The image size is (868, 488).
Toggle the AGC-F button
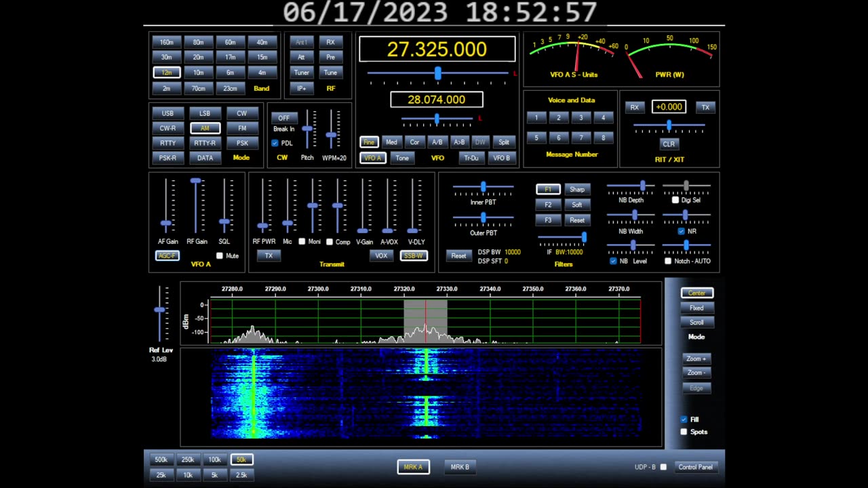pos(167,256)
